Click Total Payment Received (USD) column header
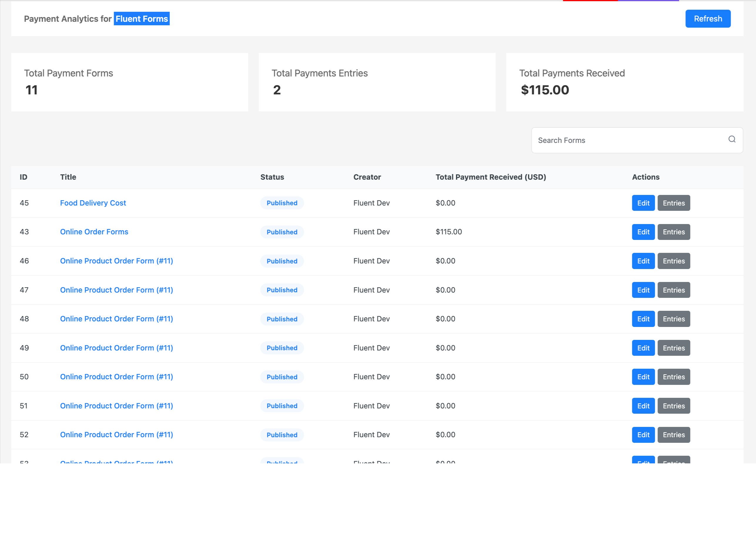756x536 pixels. [491, 177]
